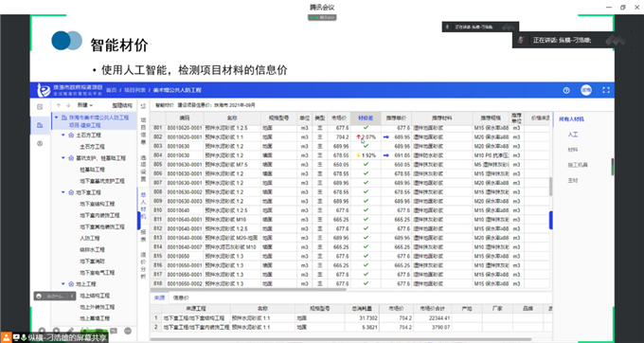This screenshot has height=343, width=644.
Task: Collapse the 地下室工程 node
Action: pos(63,192)
